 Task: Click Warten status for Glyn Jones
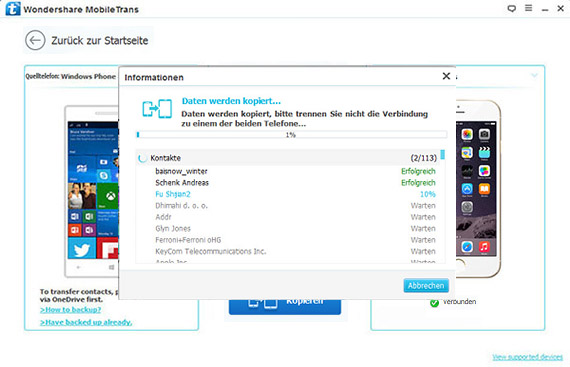click(423, 229)
